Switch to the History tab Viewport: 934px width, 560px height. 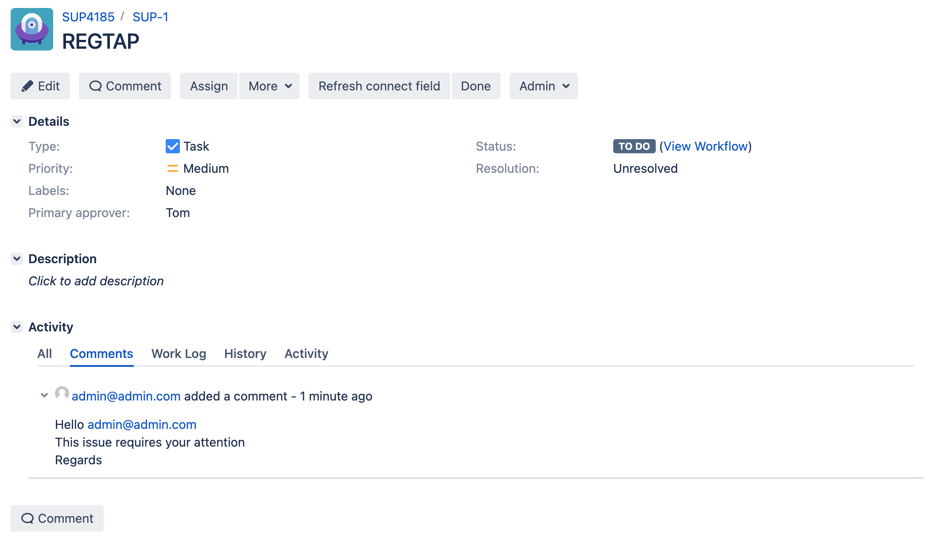pyautogui.click(x=245, y=354)
